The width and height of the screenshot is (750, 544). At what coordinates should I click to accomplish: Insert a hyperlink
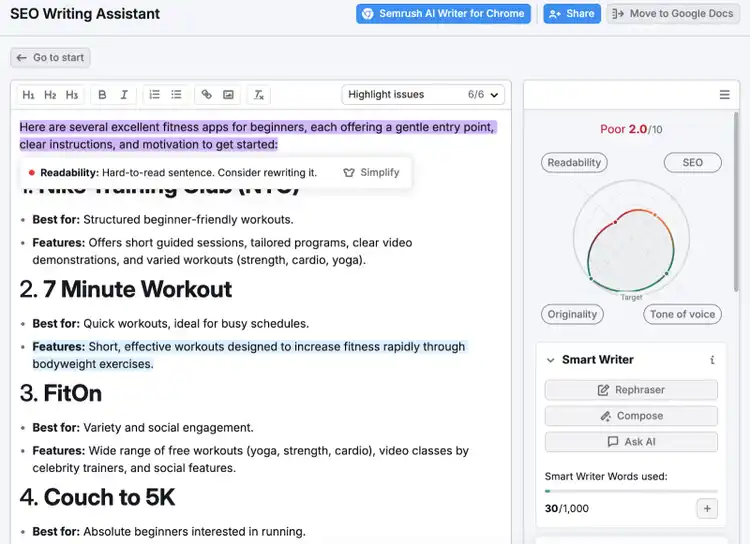[x=207, y=95]
